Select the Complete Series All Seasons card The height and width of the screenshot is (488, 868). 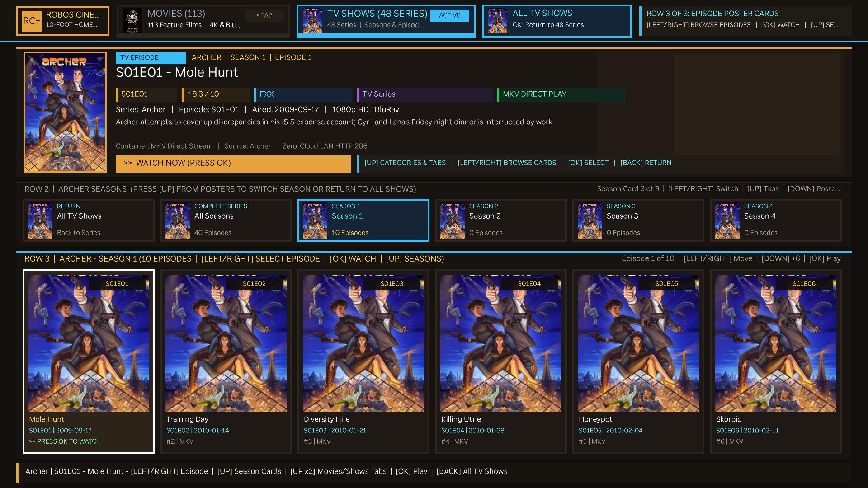226,221
